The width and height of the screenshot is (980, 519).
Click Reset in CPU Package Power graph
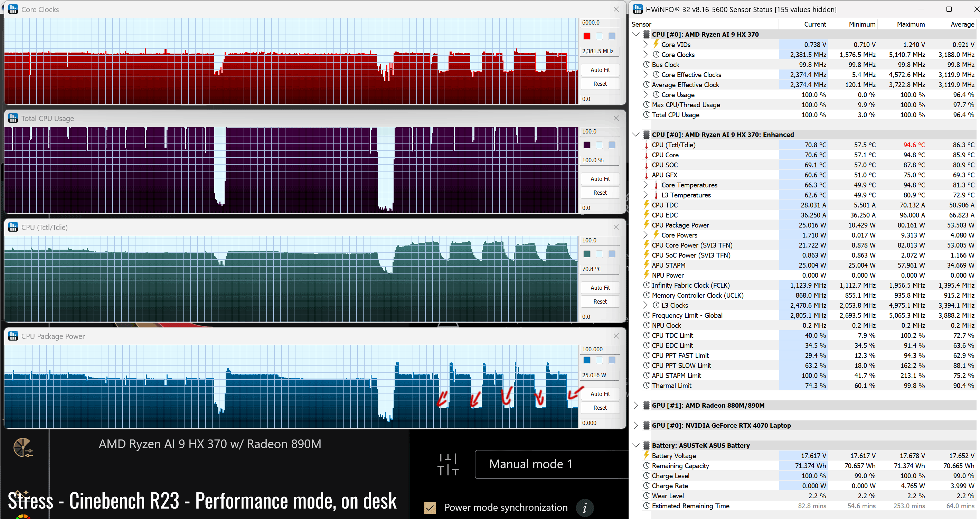600,408
